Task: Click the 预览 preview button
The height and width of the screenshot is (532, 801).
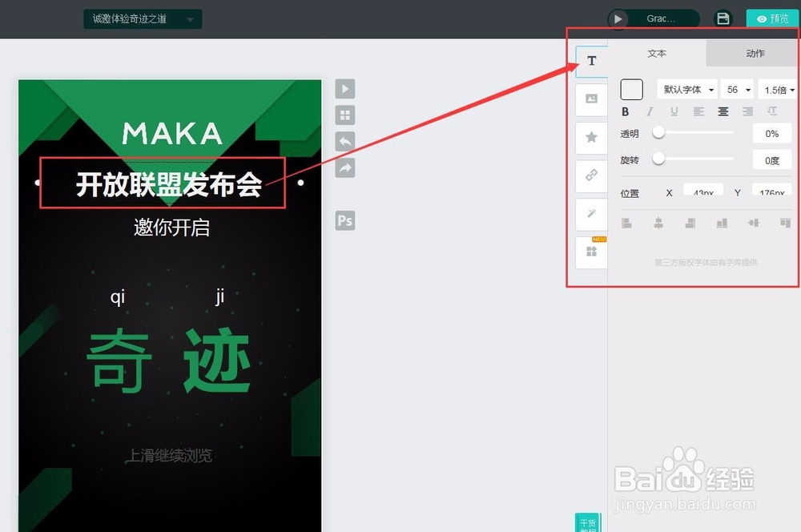Action: click(x=771, y=18)
